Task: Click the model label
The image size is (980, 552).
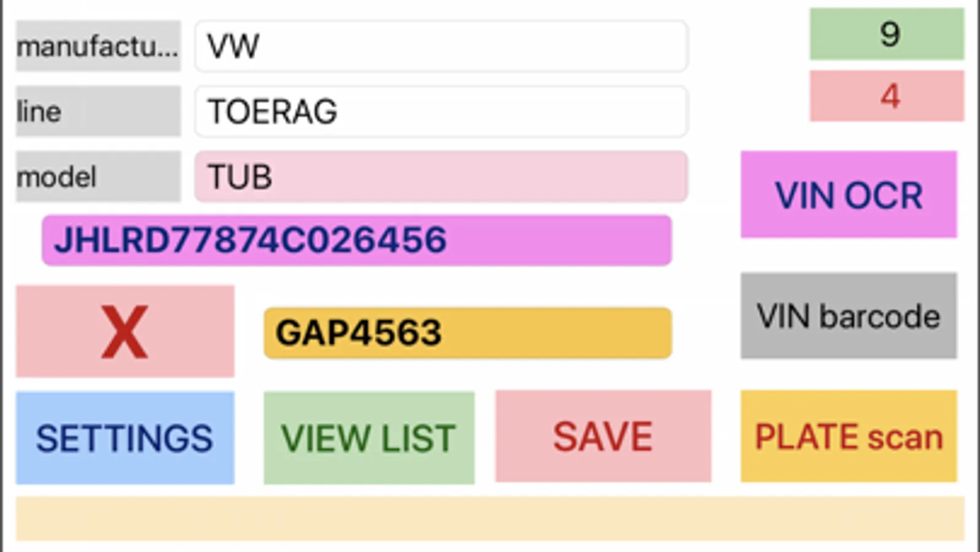Action: [98, 177]
